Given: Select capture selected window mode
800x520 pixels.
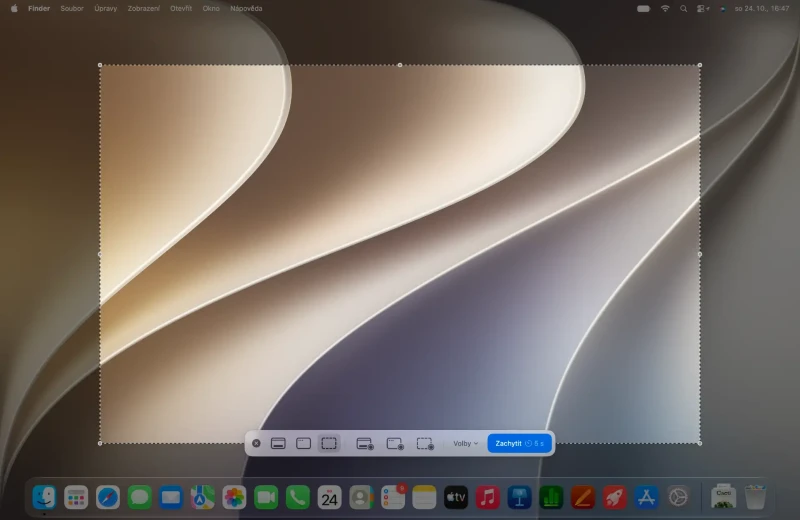Looking at the screenshot, I should (304, 443).
